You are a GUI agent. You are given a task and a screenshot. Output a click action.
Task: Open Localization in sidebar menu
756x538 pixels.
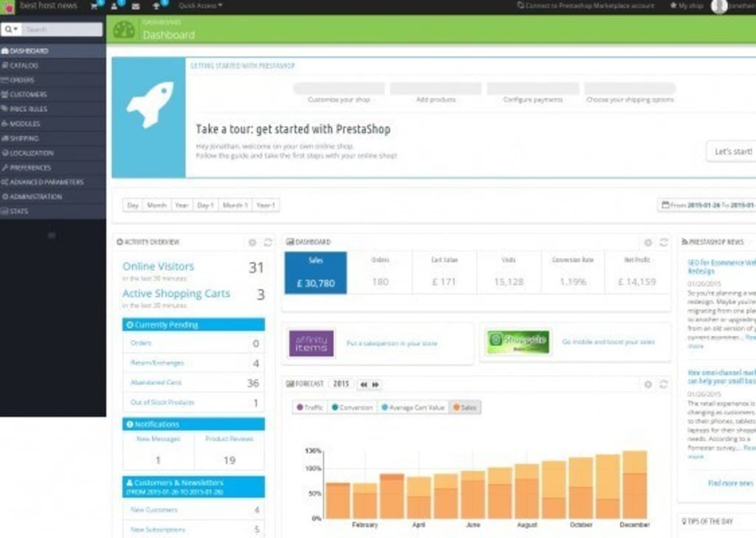click(53, 153)
